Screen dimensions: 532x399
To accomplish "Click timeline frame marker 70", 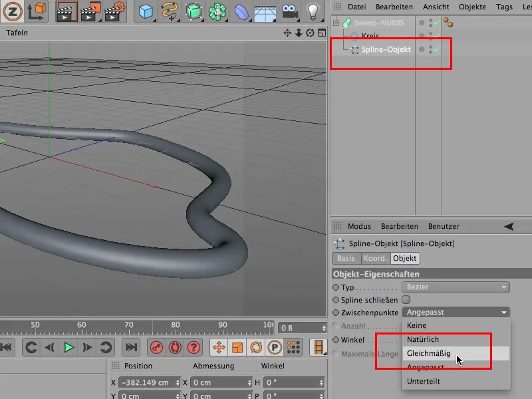I will tap(129, 325).
